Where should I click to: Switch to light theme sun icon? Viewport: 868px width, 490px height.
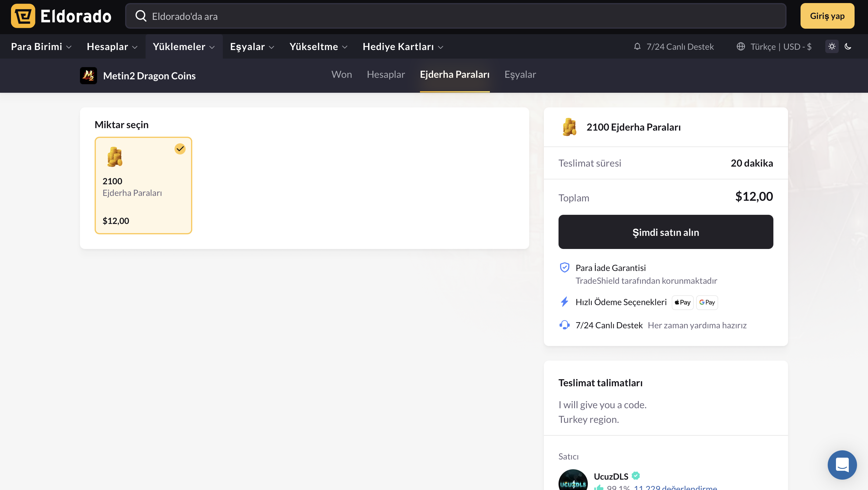[832, 46]
